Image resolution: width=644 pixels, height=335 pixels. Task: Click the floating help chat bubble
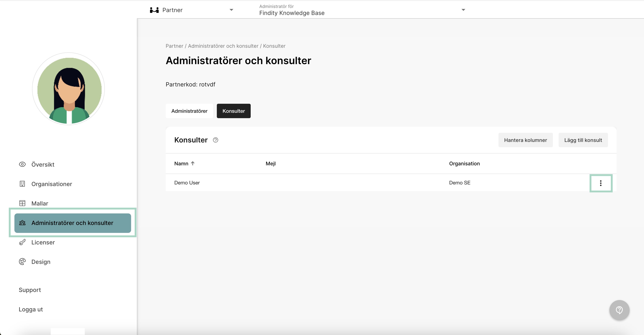[x=619, y=310]
